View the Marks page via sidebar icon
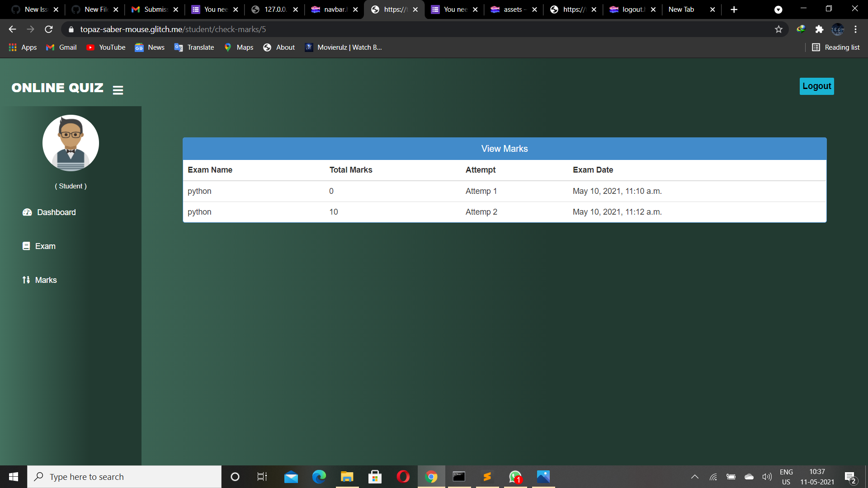868x488 pixels. point(46,280)
